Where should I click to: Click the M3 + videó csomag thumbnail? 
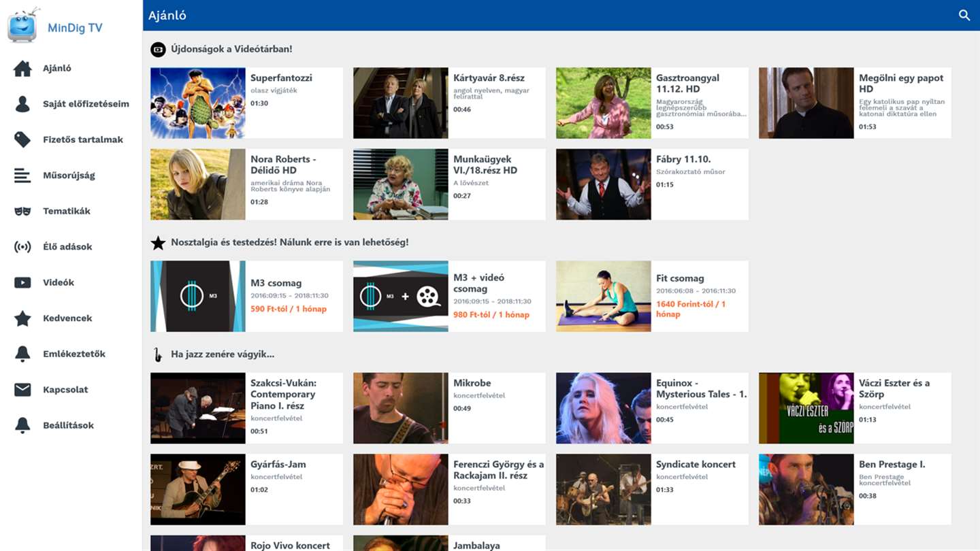click(x=401, y=296)
